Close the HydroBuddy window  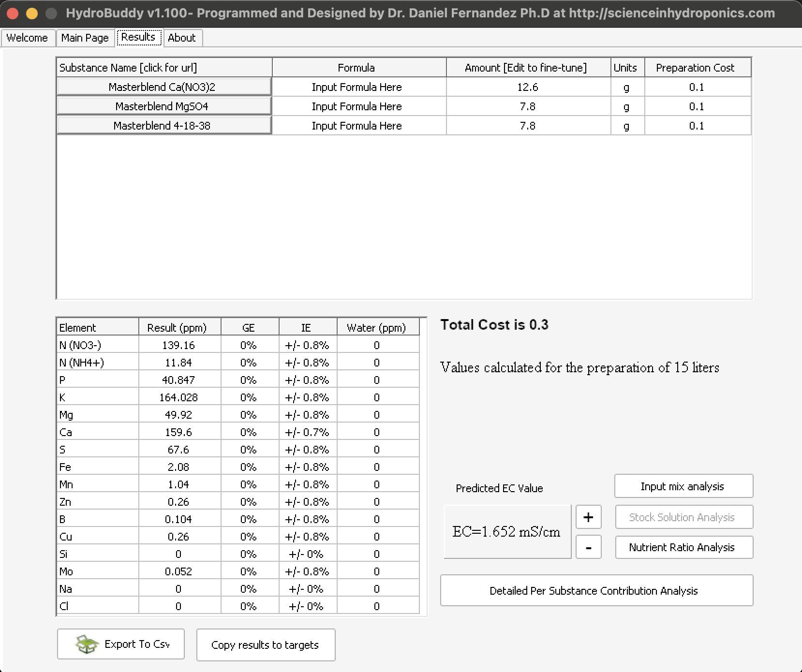coord(13,13)
